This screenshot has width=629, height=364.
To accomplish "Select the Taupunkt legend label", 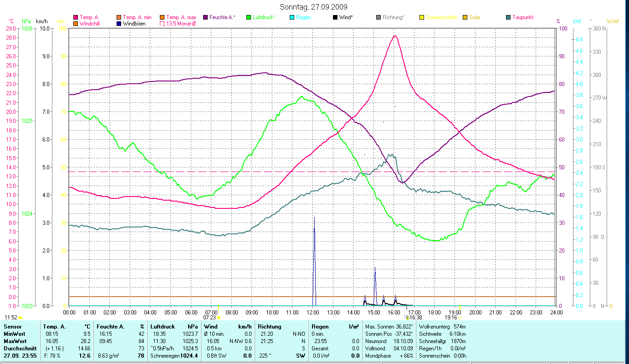I will pos(522,17).
